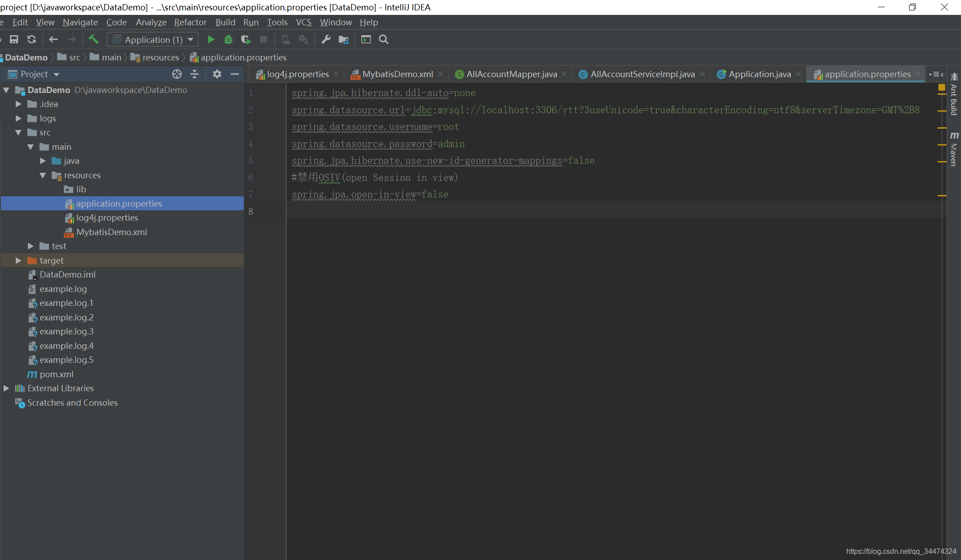961x560 pixels.
Task: Open the Navigate menu
Action: coord(80,23)
